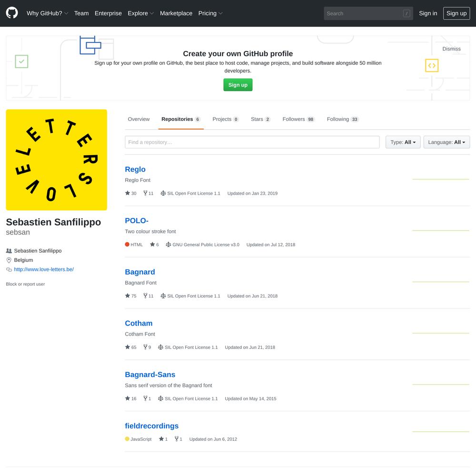This screenshot has width=476, height=476.
Task: Expand the Explore menu
Action: point(141,13)
